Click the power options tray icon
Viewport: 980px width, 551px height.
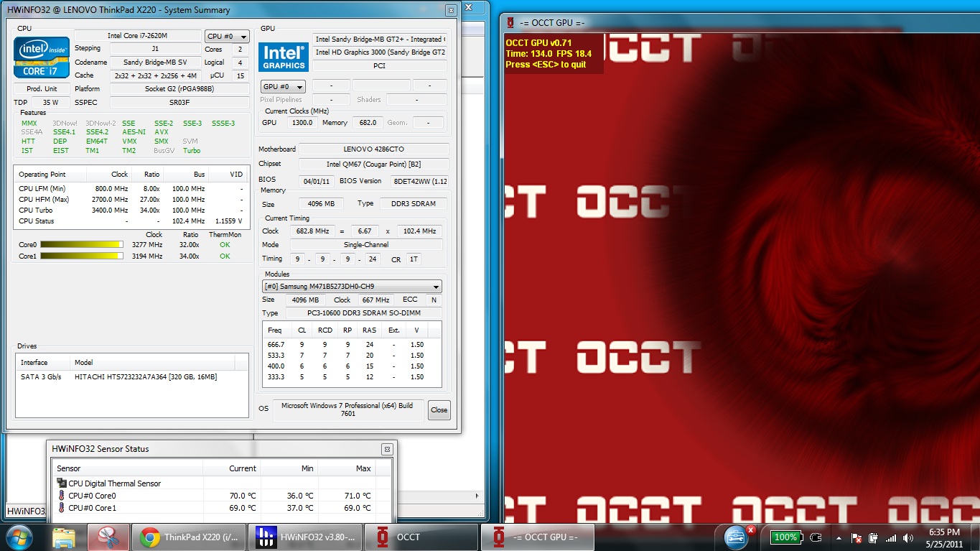[x=874, y=537]
